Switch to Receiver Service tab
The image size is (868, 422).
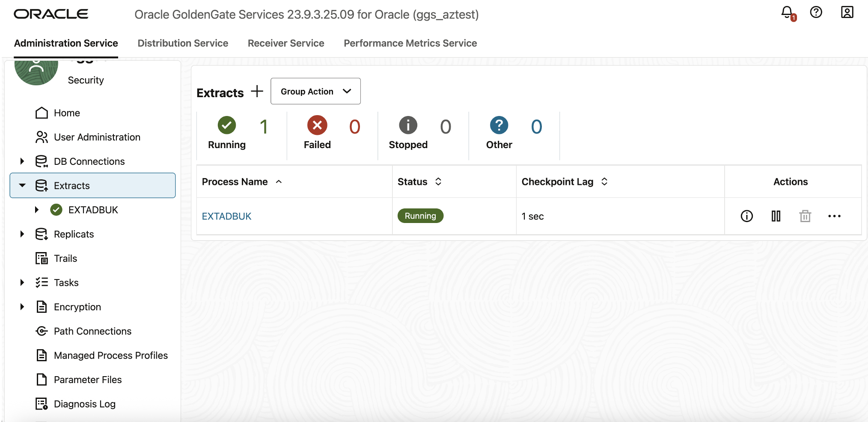pyautogui.click(x=286, y=43)
